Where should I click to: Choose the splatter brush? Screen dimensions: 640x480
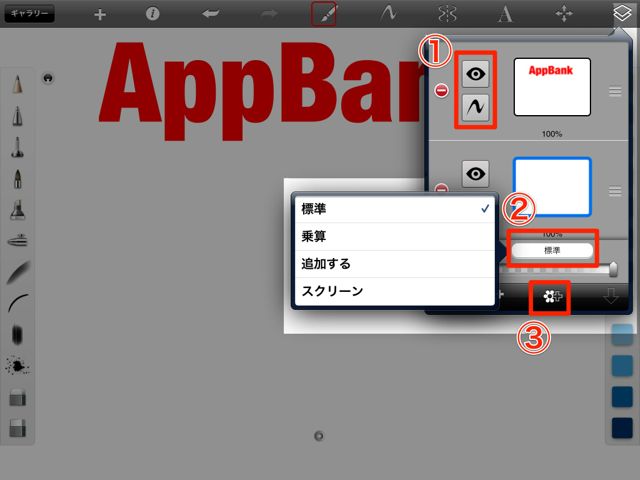point(17,365)
